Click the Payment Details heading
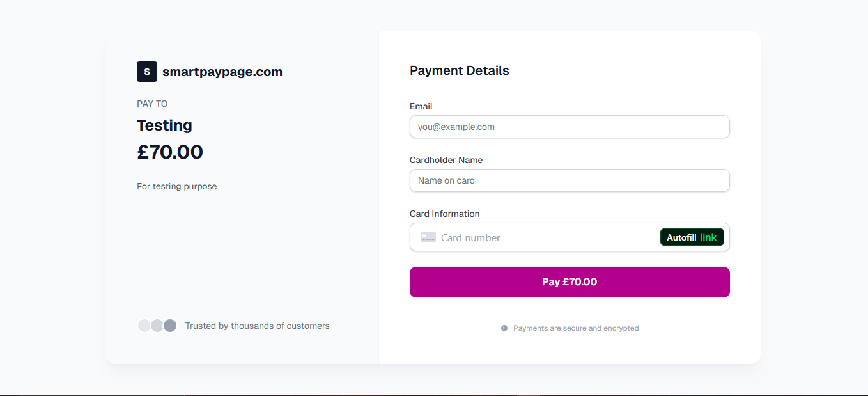The height and width of the screenshot is (396, 868). tap(459, 70)
